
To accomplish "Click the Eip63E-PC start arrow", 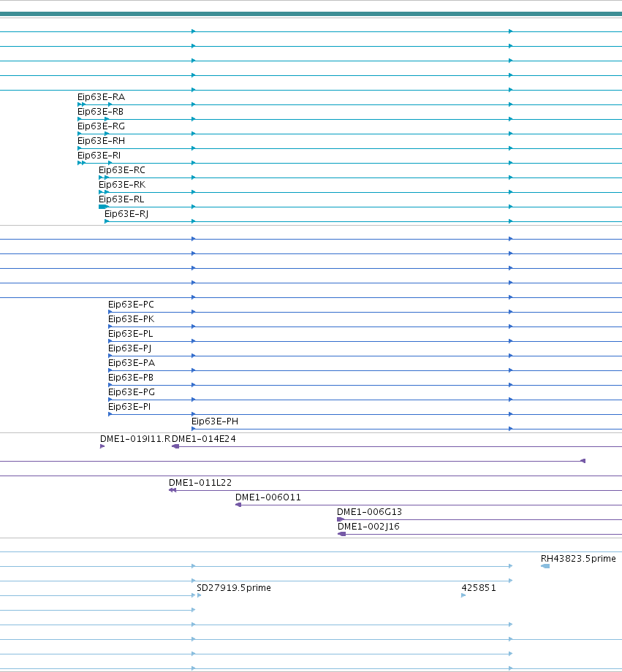I will (110, 312).
